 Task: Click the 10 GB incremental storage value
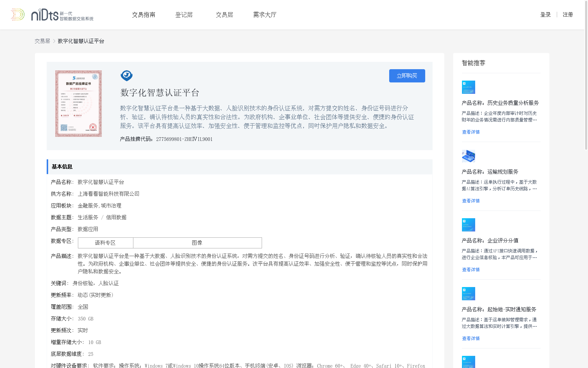[94, 342]
